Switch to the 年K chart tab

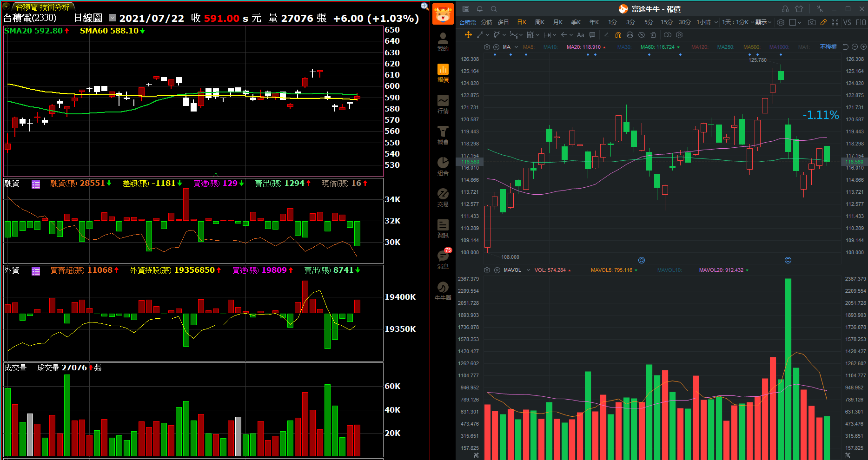click(594, 22)
